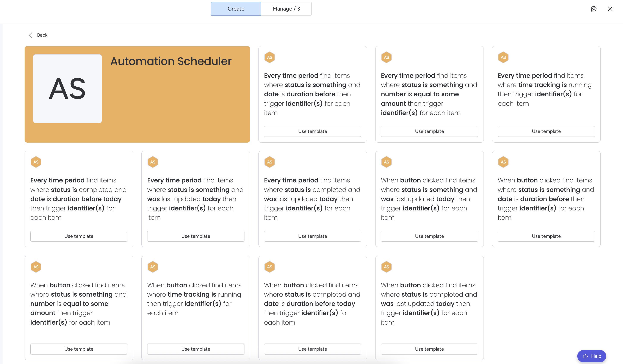Viewport: 623px width, 364px height.
Task: Click AS hexagon on time tracking running card
Action: point(503,57)
